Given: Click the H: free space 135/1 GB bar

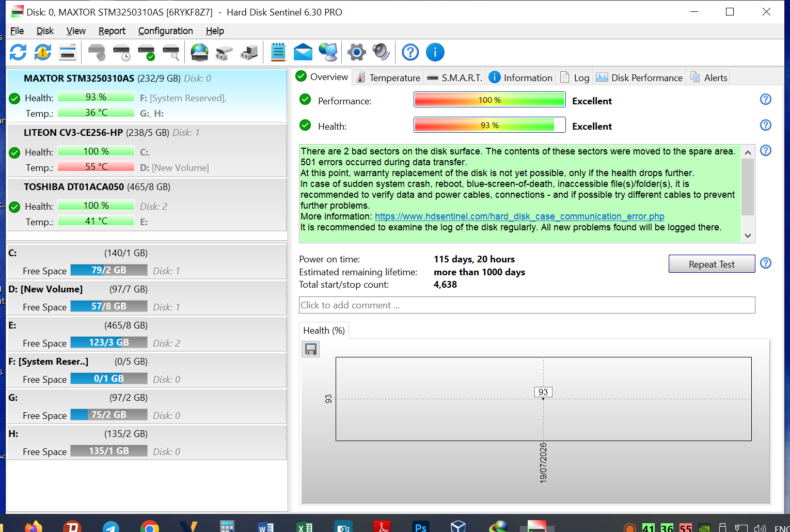Looking at the screenshot, I should click(109, 451).
